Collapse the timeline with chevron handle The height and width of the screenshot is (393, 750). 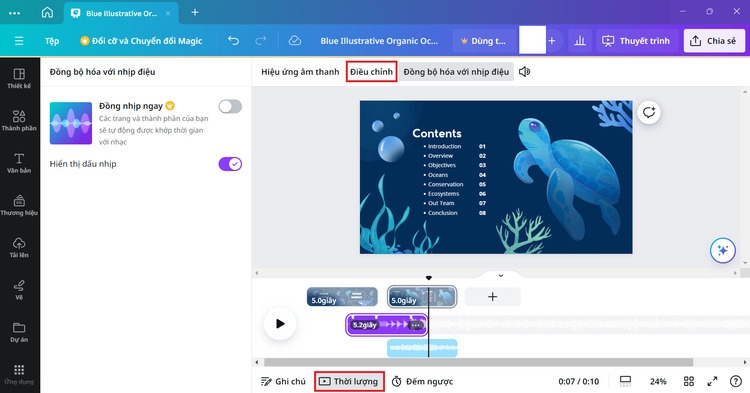pyautogui.click(x=501, y=276)
